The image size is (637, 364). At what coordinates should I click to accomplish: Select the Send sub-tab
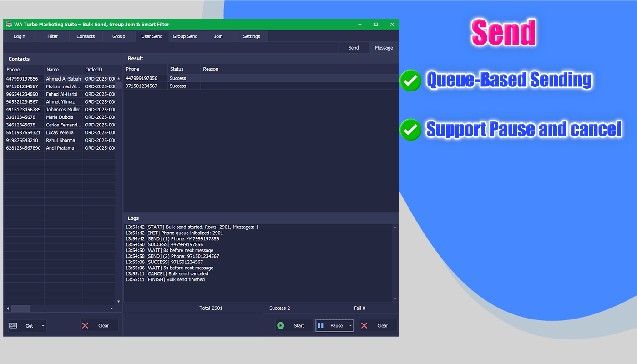coord(354,48)
